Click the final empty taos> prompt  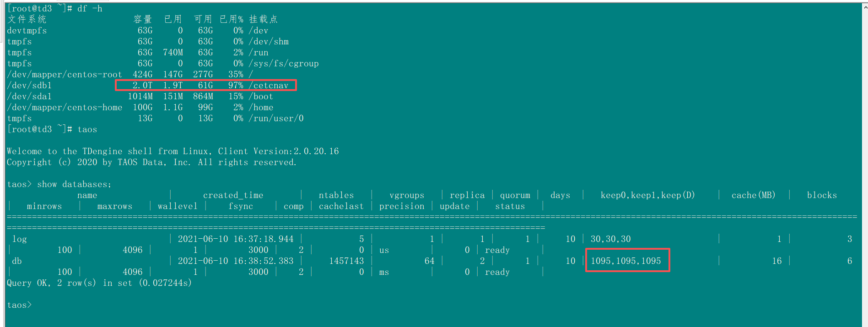click(19, 305)
